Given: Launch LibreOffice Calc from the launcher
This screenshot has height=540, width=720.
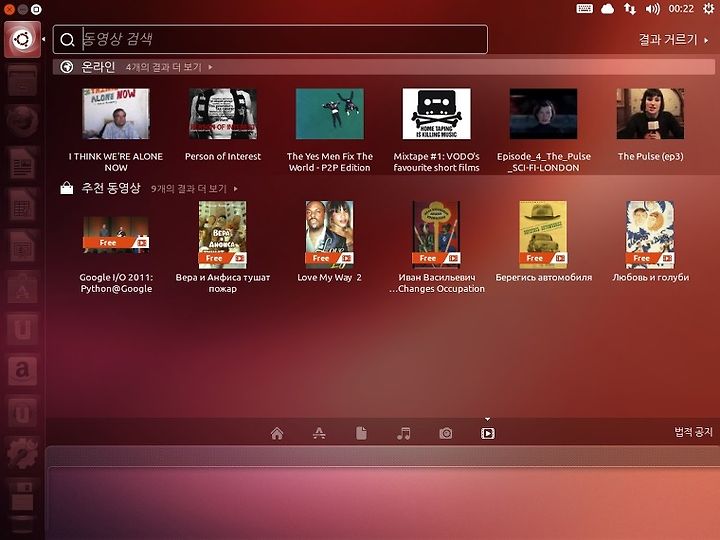Looking at the screenshot, I should pyautogui.click(x=22, y=205).
